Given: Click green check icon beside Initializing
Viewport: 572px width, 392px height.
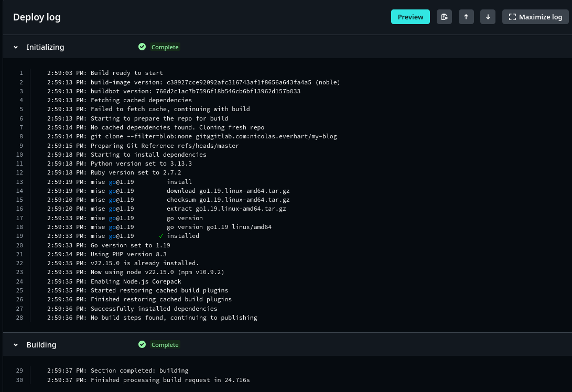Looking at the screenshot, I should pyautogui.click(x=142, y=47).
